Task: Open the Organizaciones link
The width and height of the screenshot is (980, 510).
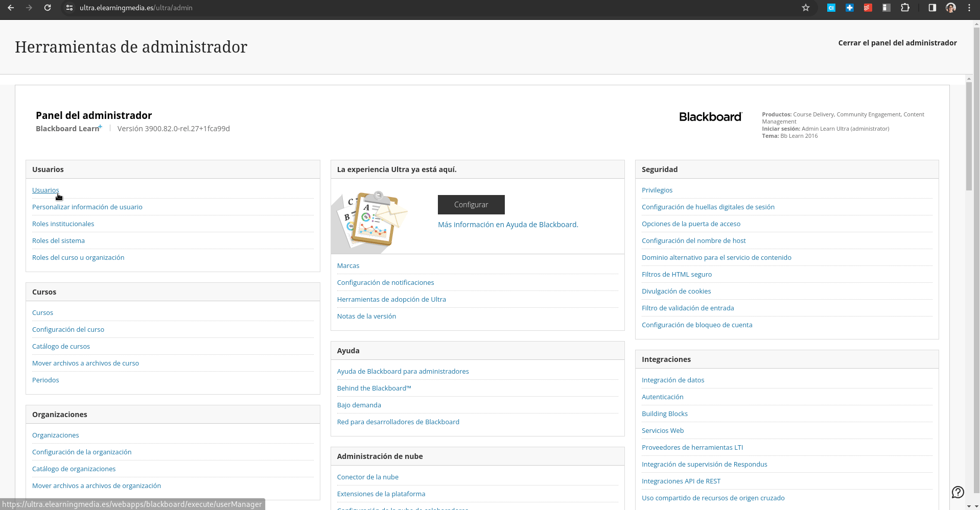Action: [x=56, y=435]
